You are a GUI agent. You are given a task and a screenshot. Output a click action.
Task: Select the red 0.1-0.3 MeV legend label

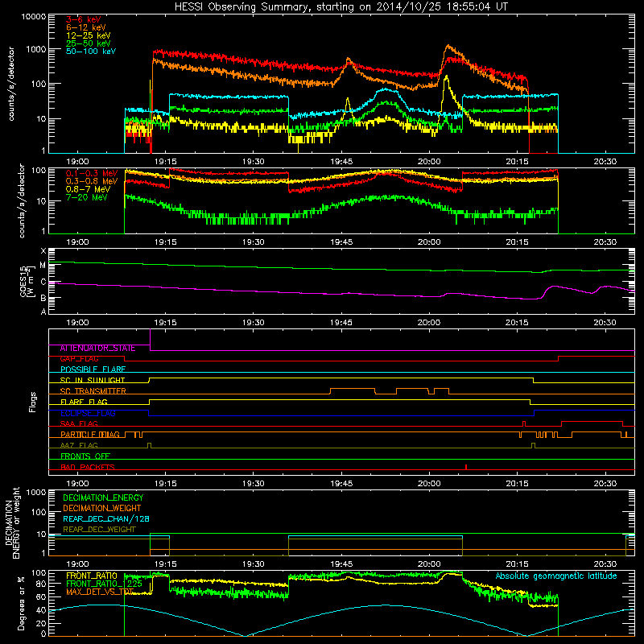(92, 173)
